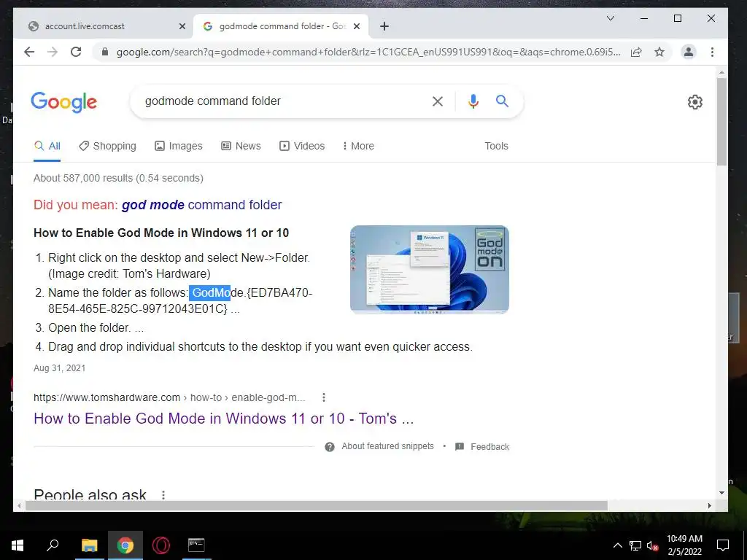Click highlighted 'GodMo' text

[209, 292]
